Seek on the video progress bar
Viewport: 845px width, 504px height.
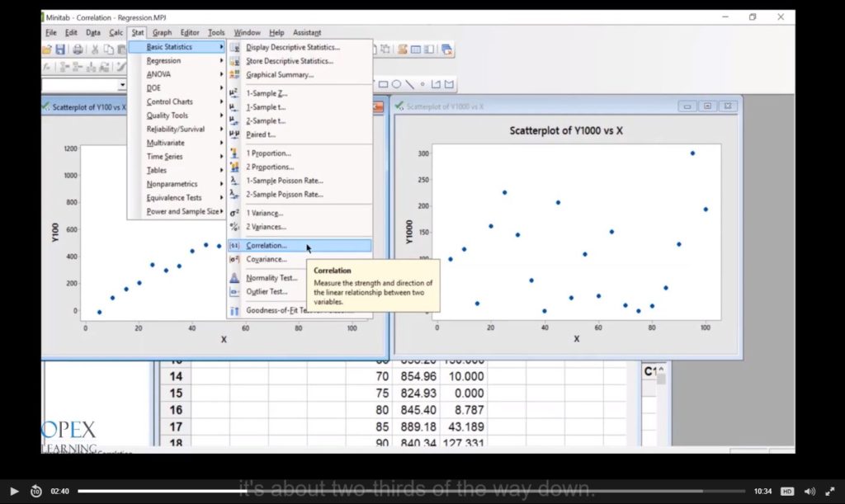point(413,491)
